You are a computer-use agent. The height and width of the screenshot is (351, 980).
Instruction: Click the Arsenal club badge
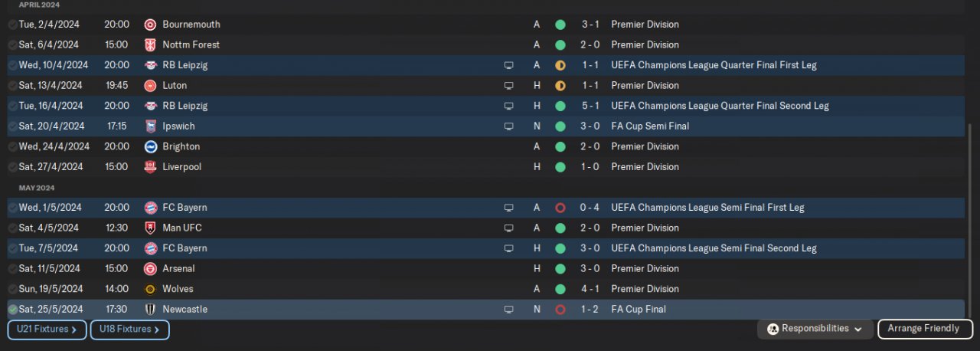point(151,269)
